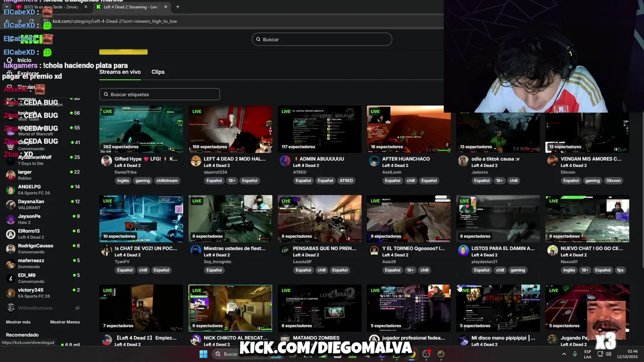Expand followed list with Mostrar más
Screen dimensions: 644x362
pyautogui.click(x=18, y=322)
